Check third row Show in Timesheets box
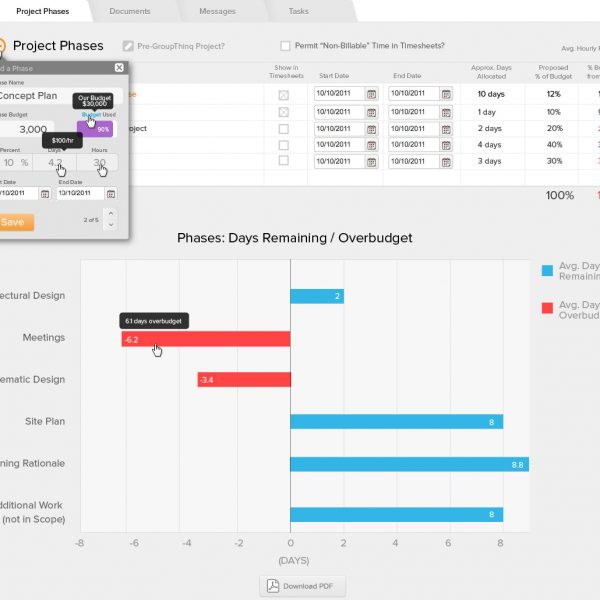 pos(283,129)
